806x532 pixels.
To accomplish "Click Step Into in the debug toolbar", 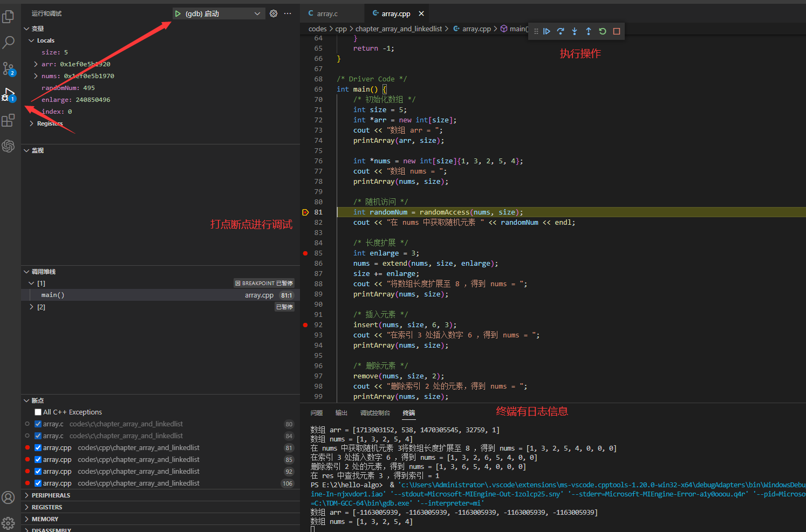I will pyautogui.click(x=575, y=31).
